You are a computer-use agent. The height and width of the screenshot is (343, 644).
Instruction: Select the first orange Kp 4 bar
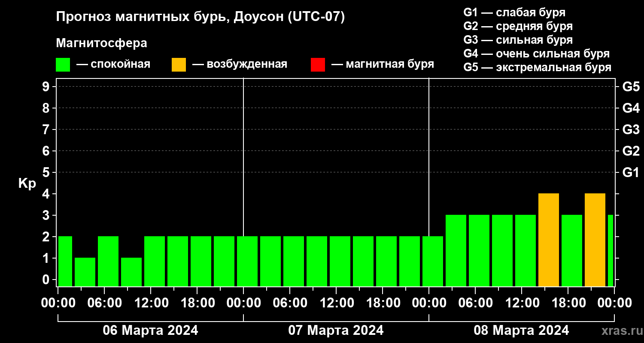pyautogui.click(x=548, y=240)
